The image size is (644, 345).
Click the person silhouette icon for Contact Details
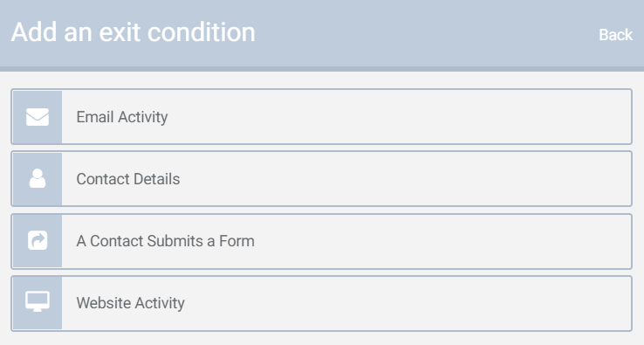(x=38, y=178)
